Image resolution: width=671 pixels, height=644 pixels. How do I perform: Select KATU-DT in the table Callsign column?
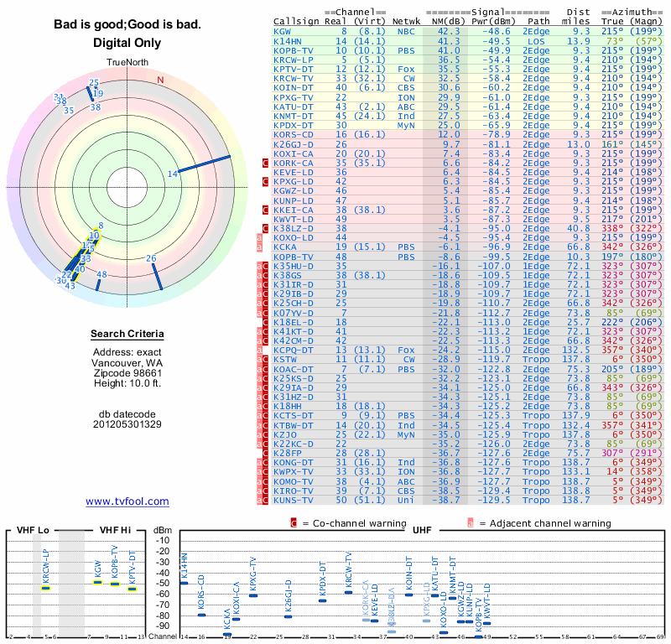(x=294, y=107)
